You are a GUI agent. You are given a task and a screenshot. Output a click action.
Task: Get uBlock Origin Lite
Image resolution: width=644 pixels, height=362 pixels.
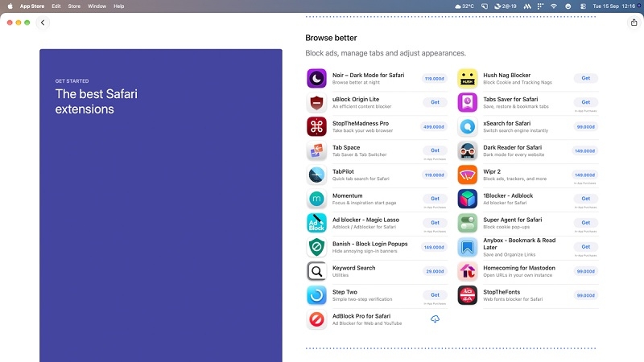pyautogui.click(x=435, y=102)
